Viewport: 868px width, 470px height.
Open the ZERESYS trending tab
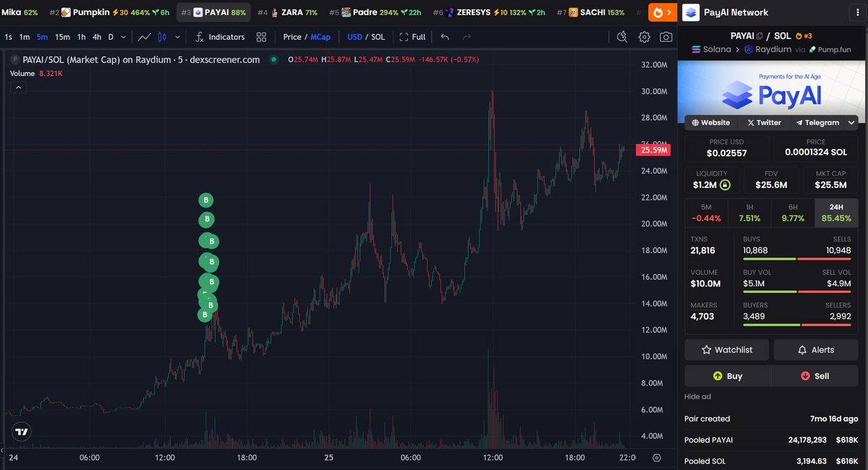tap(489, 12)
